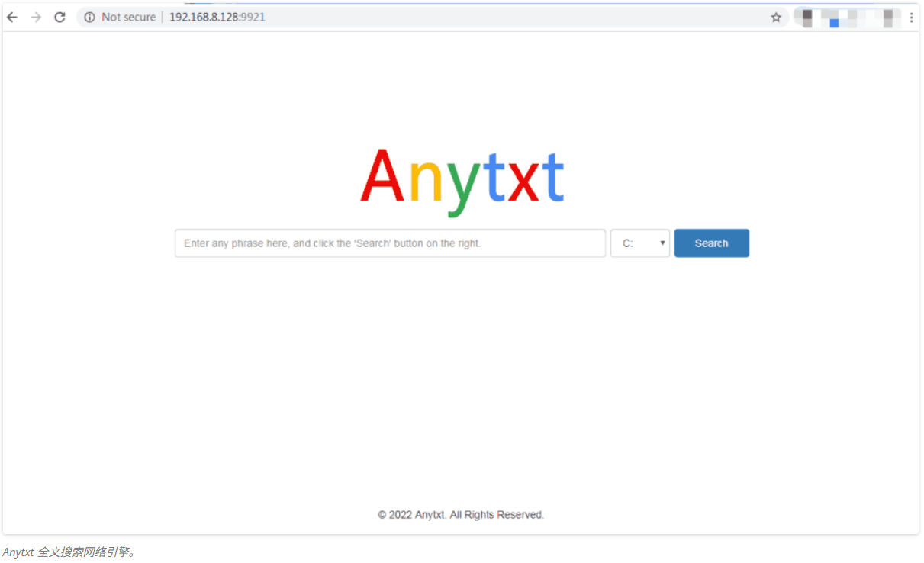The height and width of the screenshot is (563, 924).
Task: Click the address bar URL
Action: point(217,17)
